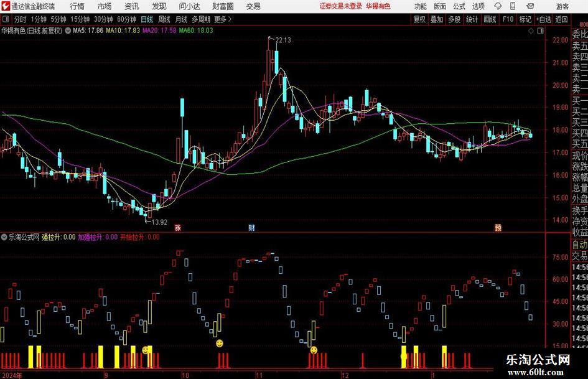Open the 问小达 menu
Image resolution: width=588 pixels, height=379 pixels.
pyautogui.click(x=189, y=6)
